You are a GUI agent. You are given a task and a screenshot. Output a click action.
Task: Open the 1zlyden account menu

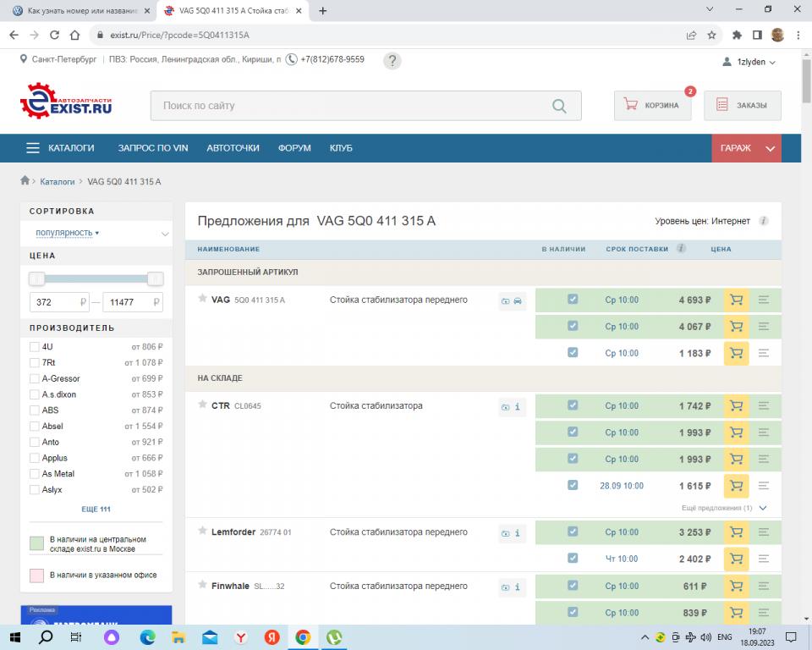(749, 62)
